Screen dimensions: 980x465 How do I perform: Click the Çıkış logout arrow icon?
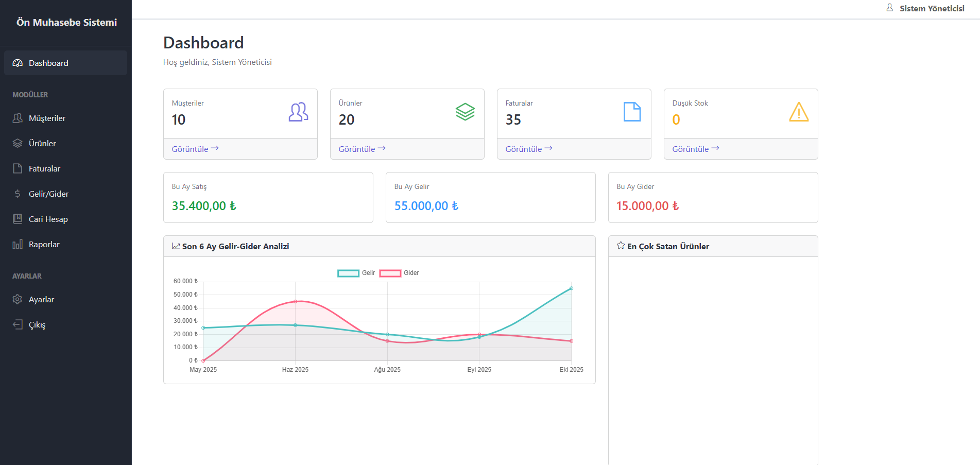pyautogui.click(x=18, y=324)
